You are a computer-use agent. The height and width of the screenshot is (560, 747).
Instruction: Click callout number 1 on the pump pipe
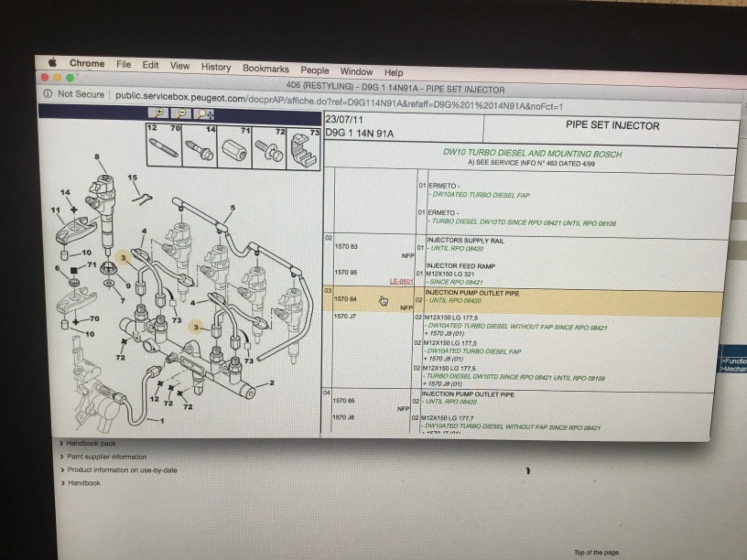click(162, 421)
